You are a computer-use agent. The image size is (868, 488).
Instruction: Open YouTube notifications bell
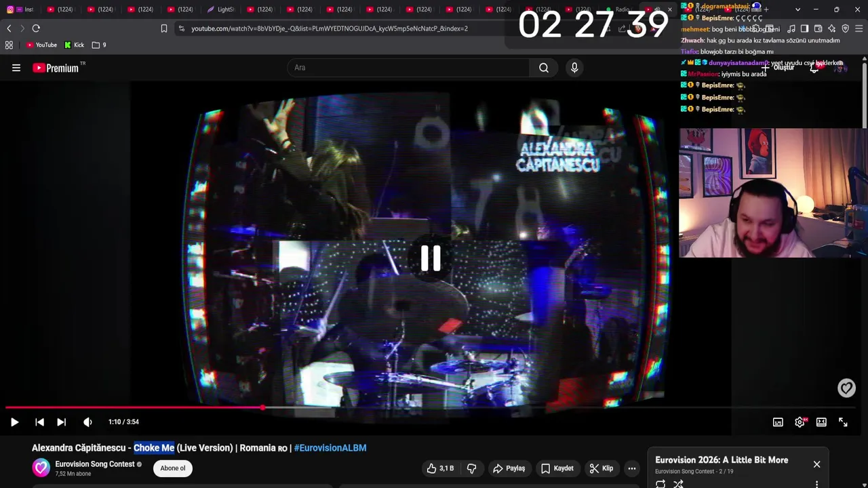pyautogui.click(x=814, y=68)
